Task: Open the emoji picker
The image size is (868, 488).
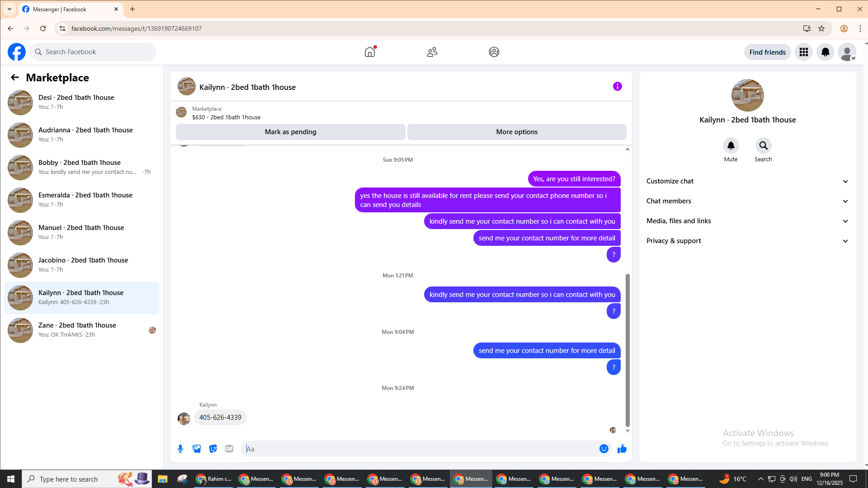Action: pyautogui.click(x=604, y=449)
